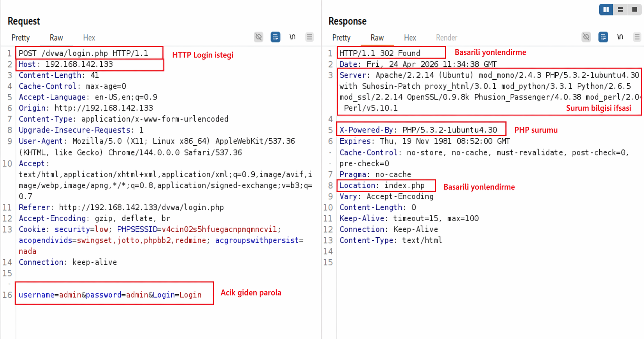
Task: Click the Cache-Control: max-age=0 header
Action: (73, 86)
